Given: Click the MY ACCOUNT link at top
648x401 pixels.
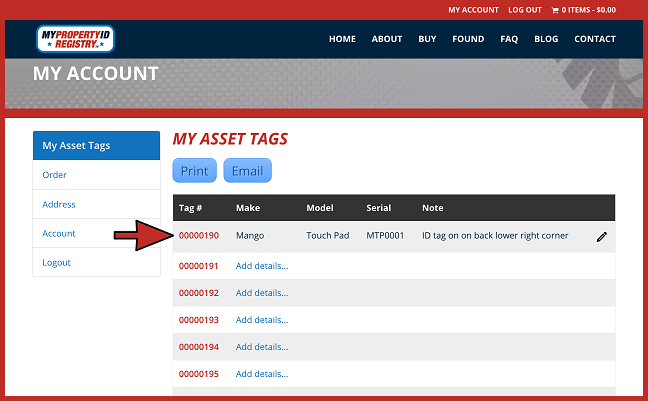Looking at the screenshot, I should click(473, 10).
